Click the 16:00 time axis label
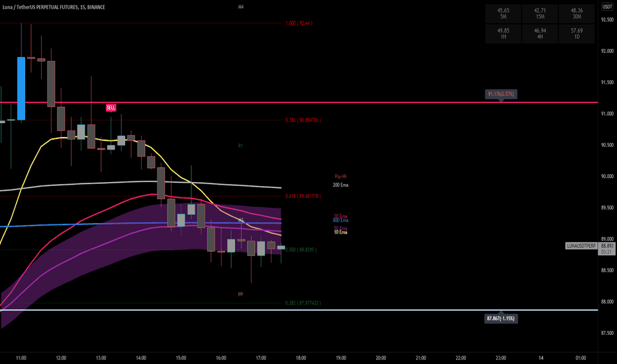Screen dimensions: 617x364 pyautogui.click(x=221, y=357)
